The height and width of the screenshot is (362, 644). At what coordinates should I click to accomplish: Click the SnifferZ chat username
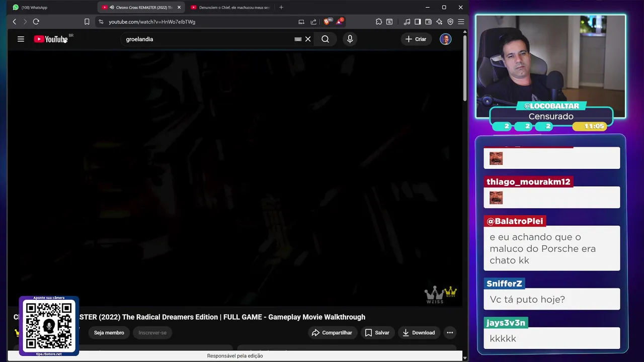(504, 284)
